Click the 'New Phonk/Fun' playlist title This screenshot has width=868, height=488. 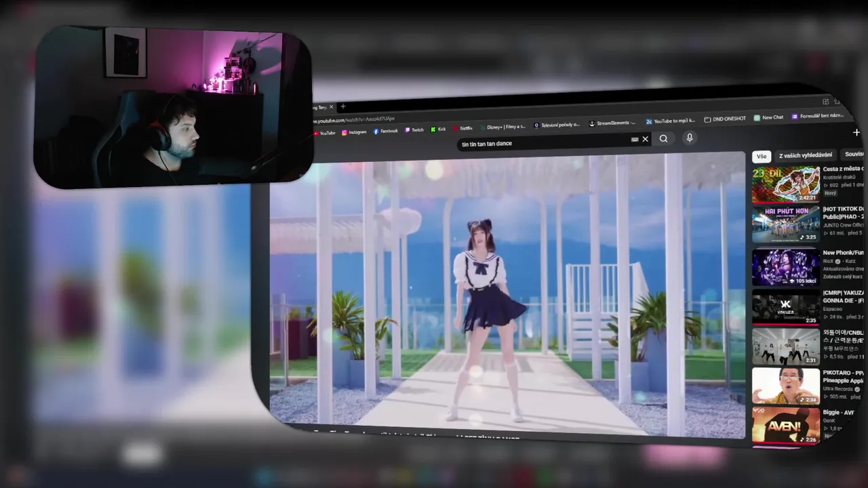point(844,253)
